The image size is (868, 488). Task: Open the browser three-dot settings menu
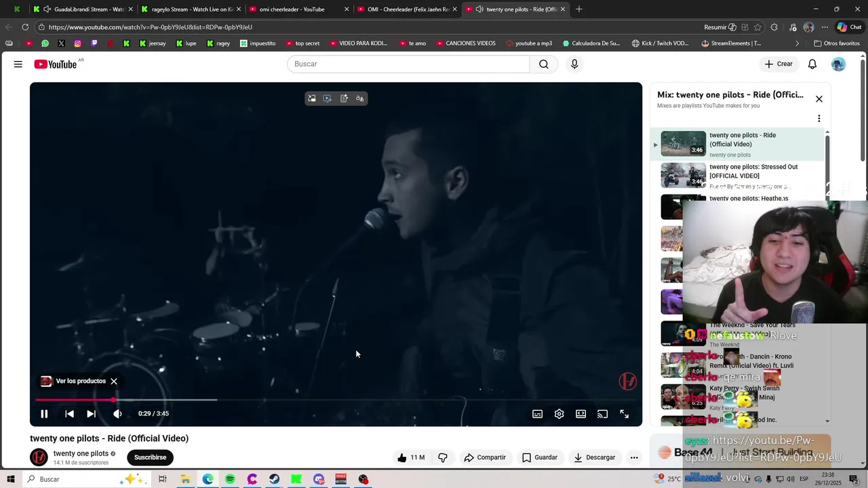(825, 27)
